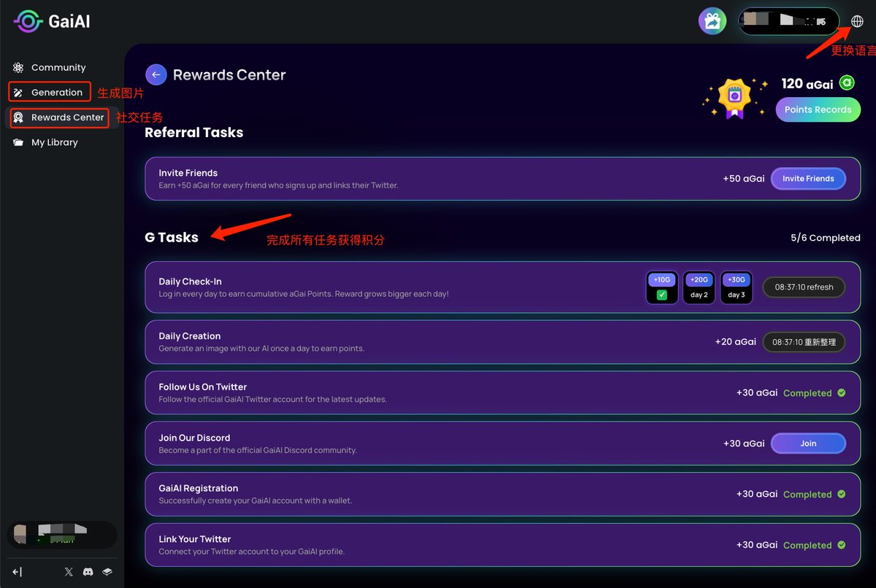Click the Daily Creation countdown button
This screenshot has width=876, height=588.
point(803,341)
